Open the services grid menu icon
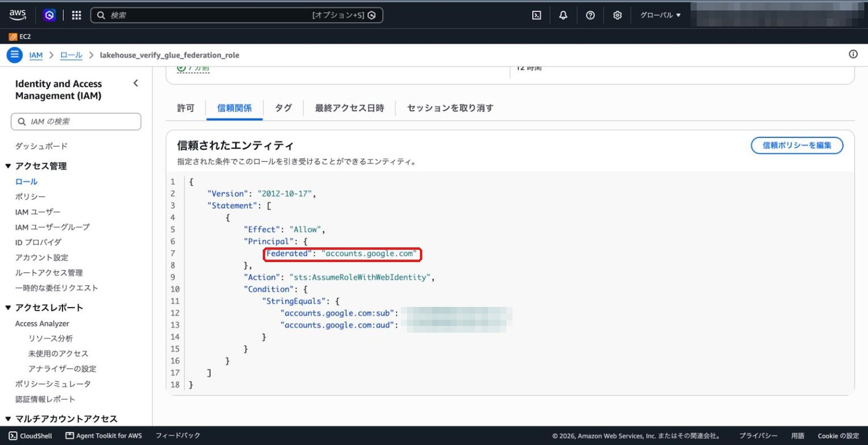The image size is (868, 445). click(x=77, y=15)
